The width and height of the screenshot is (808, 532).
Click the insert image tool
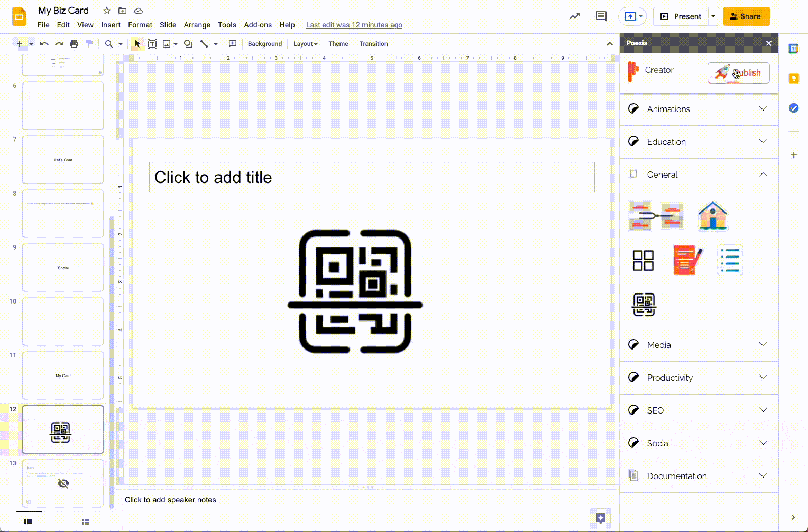(167, 44)
